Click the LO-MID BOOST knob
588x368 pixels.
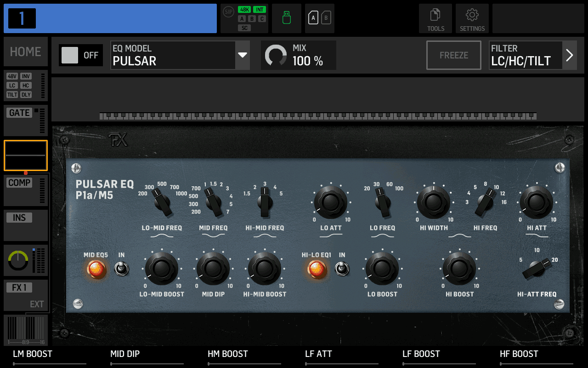click(x=162, y=269)
